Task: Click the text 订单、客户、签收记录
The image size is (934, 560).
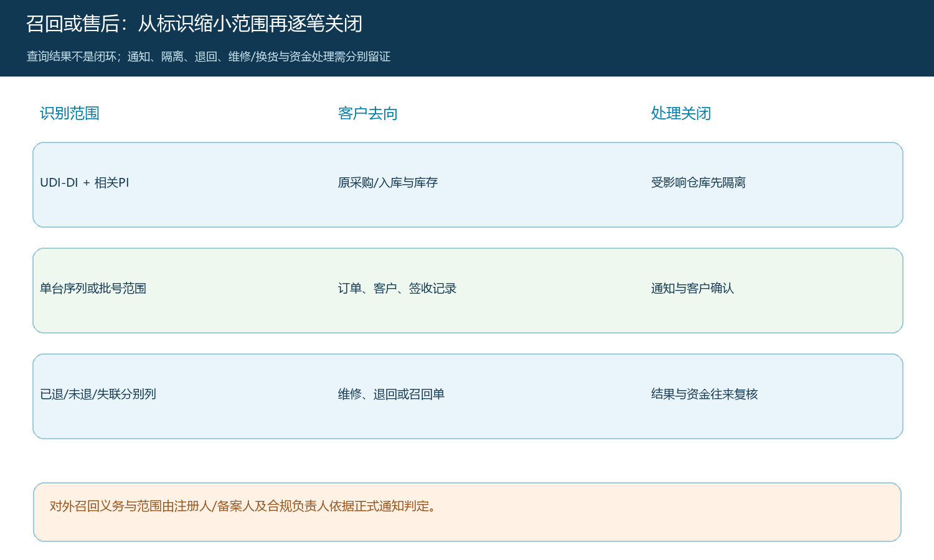Action: click(397, 288)
